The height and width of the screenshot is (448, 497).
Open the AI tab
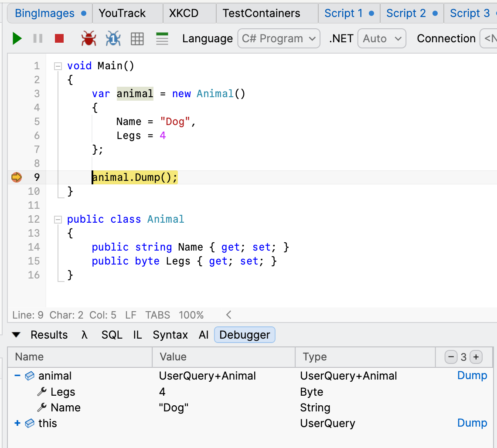click(x=204, y=335)
